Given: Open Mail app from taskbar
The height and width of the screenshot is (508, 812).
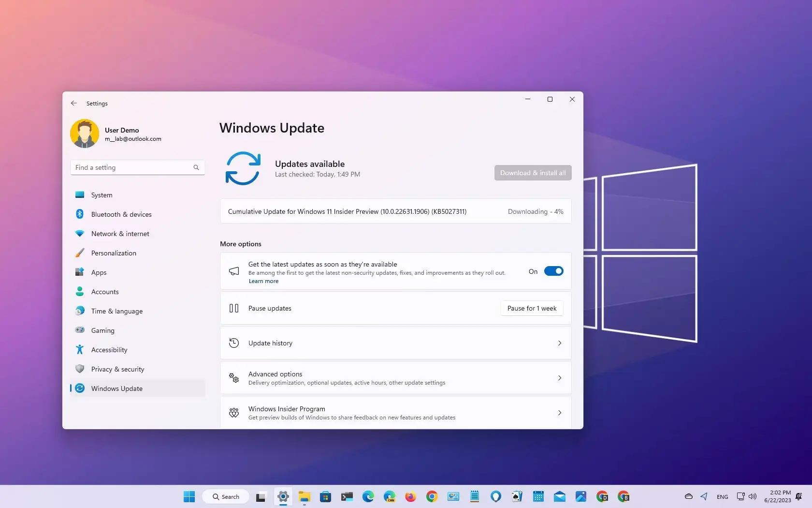Looking at the screenshot, I should (560, 496).
